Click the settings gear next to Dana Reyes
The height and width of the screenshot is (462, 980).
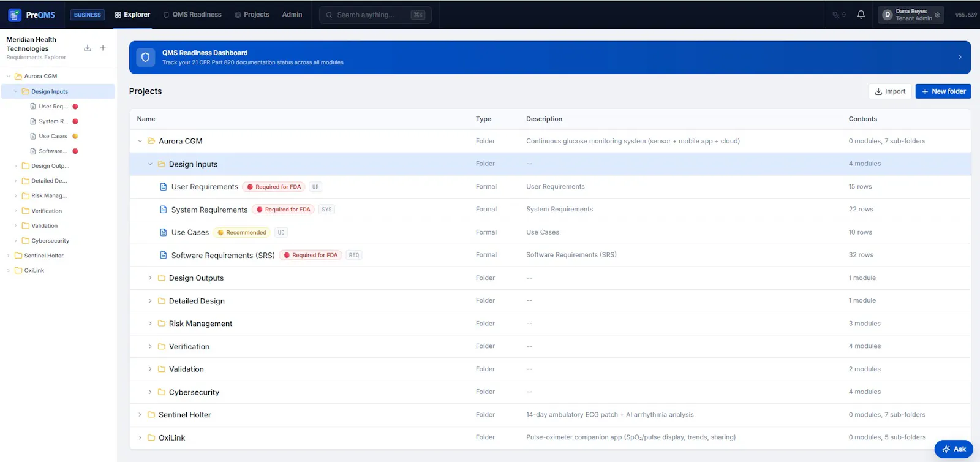937,15
